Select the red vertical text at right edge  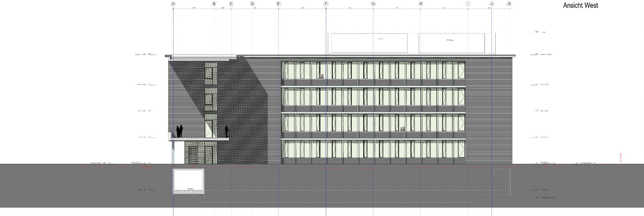pos(620,157)
